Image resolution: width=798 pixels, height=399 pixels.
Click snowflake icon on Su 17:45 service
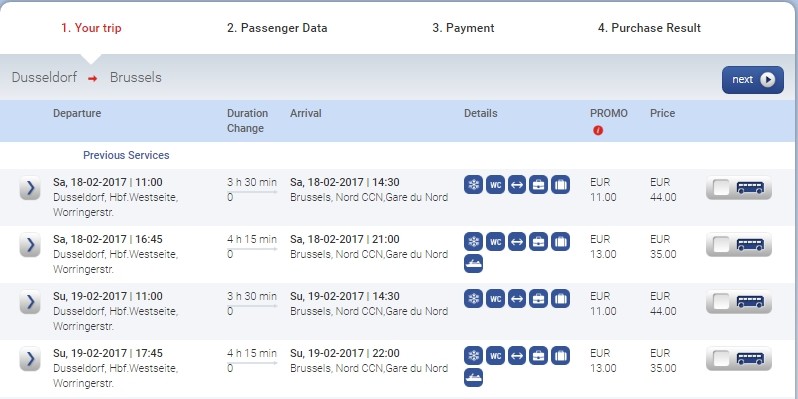coord(473,356)
